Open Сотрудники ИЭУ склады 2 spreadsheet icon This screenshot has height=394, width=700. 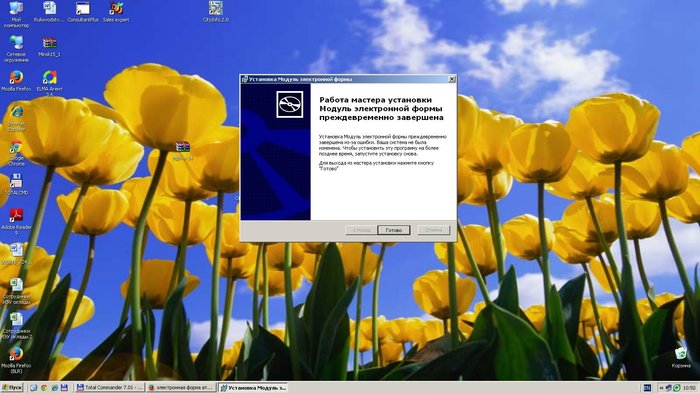16,326
